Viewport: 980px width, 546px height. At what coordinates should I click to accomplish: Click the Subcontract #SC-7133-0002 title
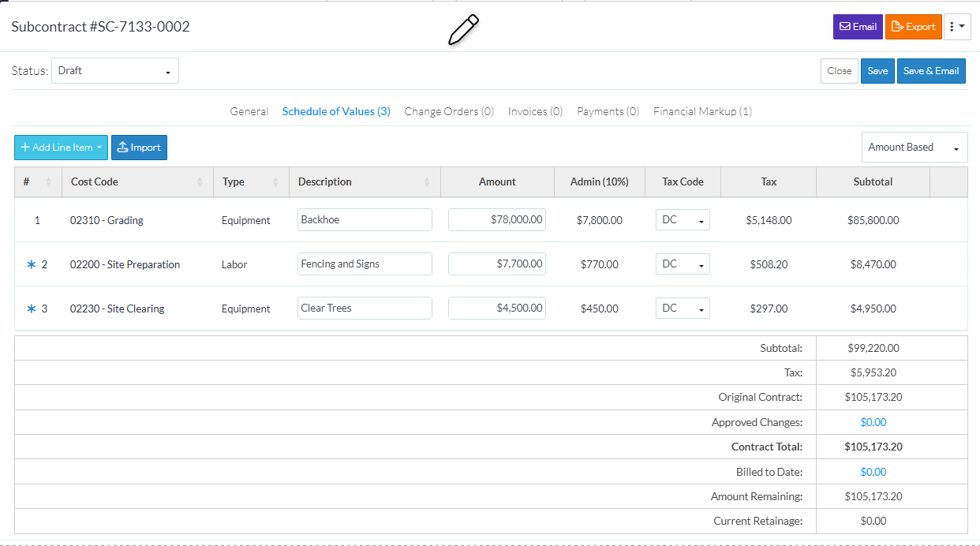(x=100, y=27)
